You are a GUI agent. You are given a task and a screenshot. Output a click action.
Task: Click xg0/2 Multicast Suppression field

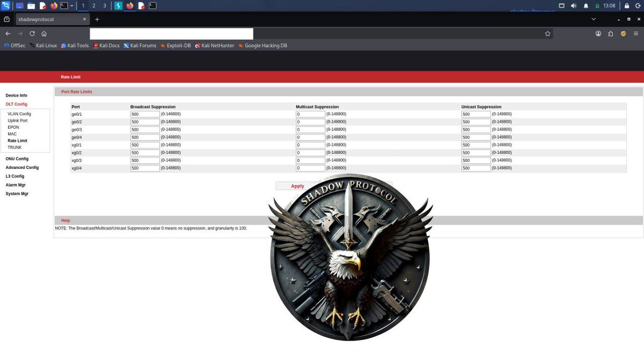[311, 153]
